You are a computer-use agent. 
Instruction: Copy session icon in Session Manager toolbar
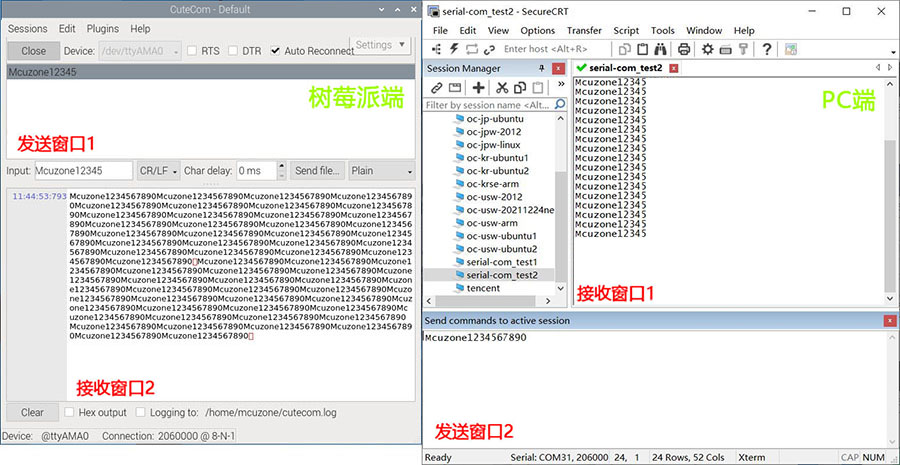tap(520, 88)
